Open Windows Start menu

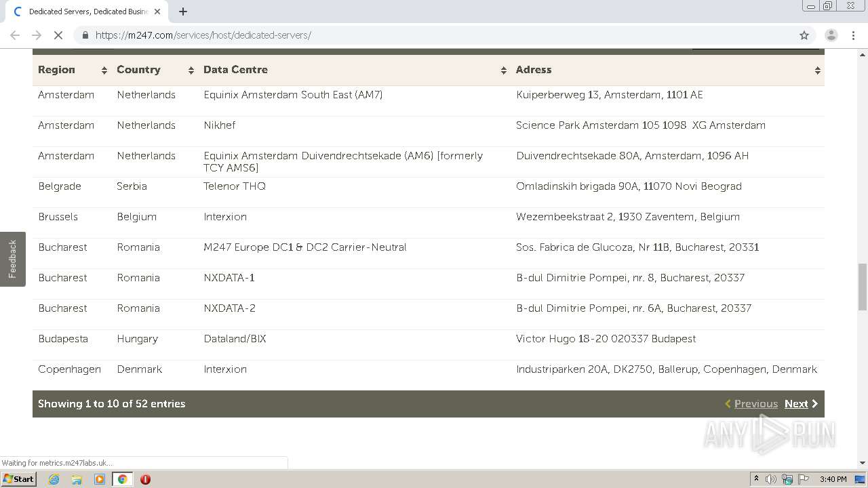point(18,479)
